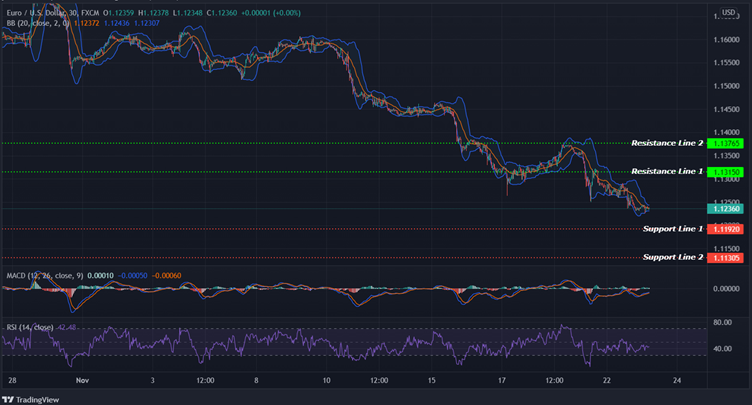Viewport: 752px width, 405px height.
Task: Select the Support Line 2 text label
Action: coord(672,258)
